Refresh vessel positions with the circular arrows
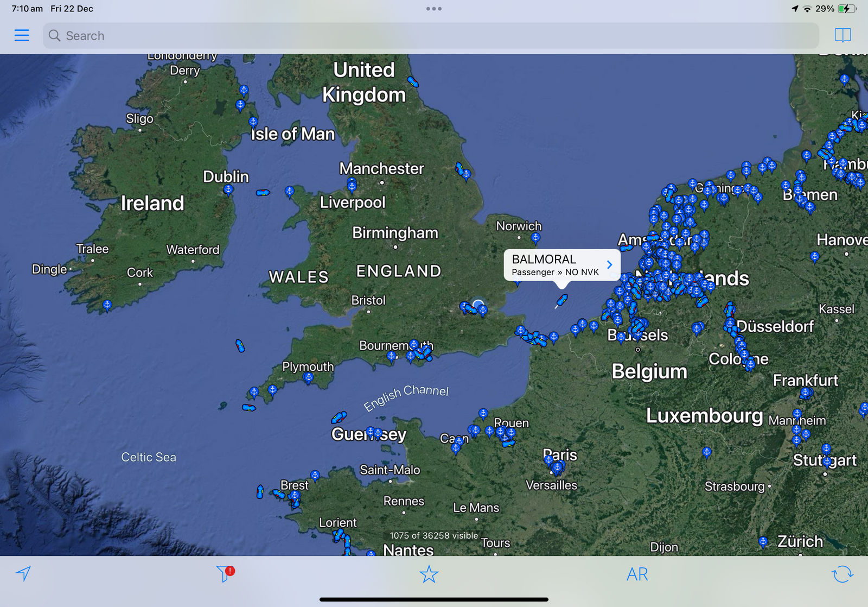The width and height of the screenshot is (868, 607). click(x=842, y=574)
